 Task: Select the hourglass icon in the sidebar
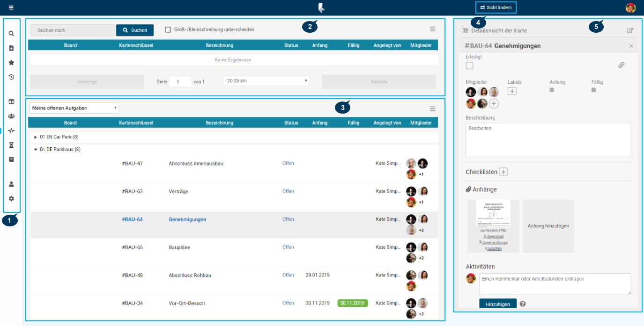(x=11, y=145)
